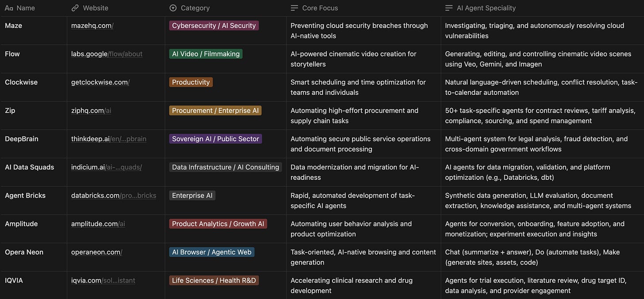Open the labs.google/flow/about link
Viewport: 644px width, 299px height.
pyautogui.click(x=107, y=54)
